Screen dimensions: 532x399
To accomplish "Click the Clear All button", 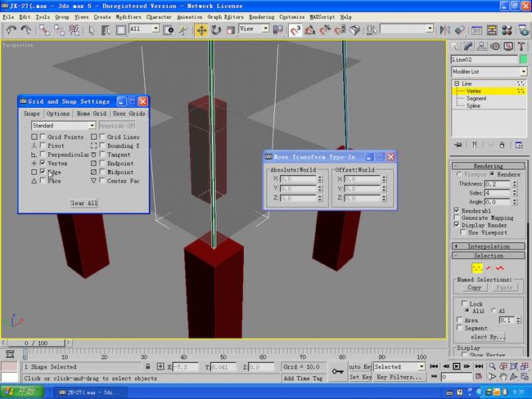I will click(83, 203).
